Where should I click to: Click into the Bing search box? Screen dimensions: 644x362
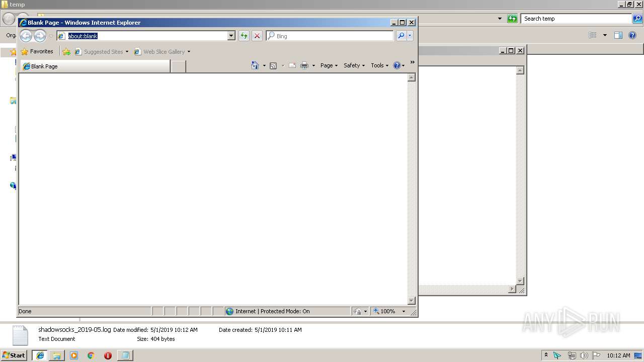pos(330,36)
